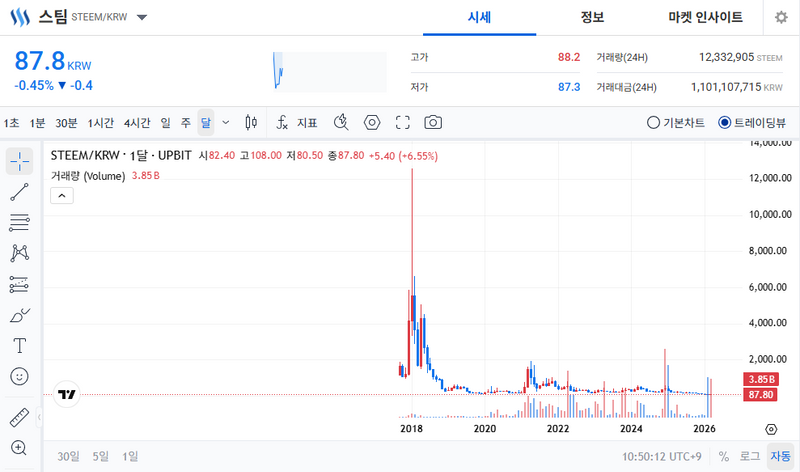Click the 지표 indicators button
800x472 pixels.
(297, 122)
